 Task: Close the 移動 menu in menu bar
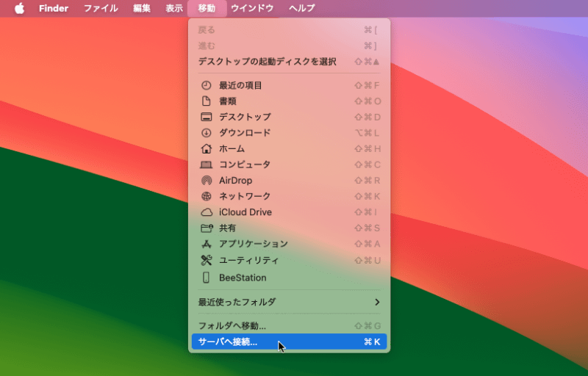tap(207, 8)
